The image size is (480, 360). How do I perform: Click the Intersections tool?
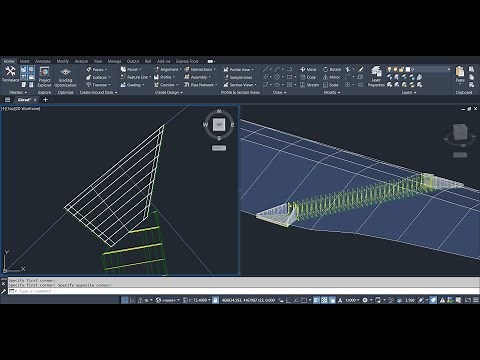click(x=199, y=69)
